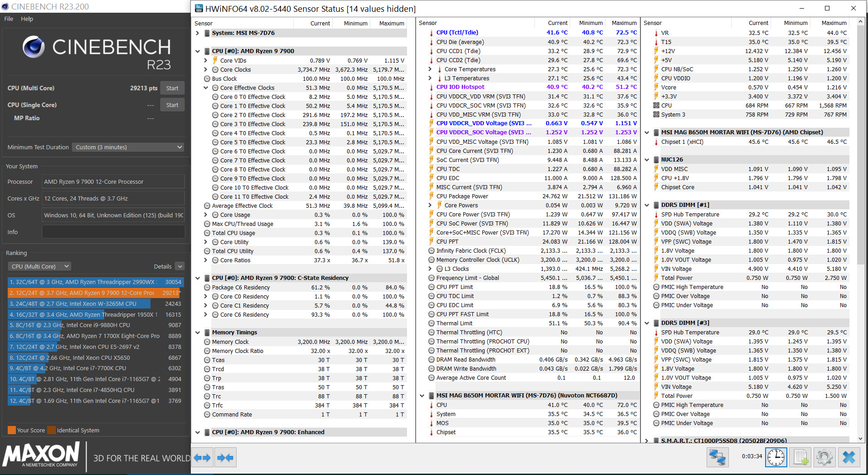Expand the L3 Clocks row
The image size is (868, 475).
pos(430,269)
